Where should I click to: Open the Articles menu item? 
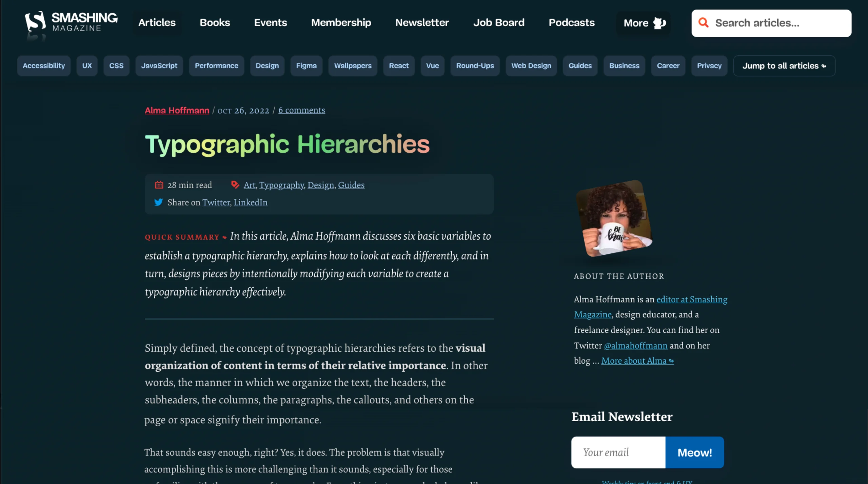click(157, 23)
